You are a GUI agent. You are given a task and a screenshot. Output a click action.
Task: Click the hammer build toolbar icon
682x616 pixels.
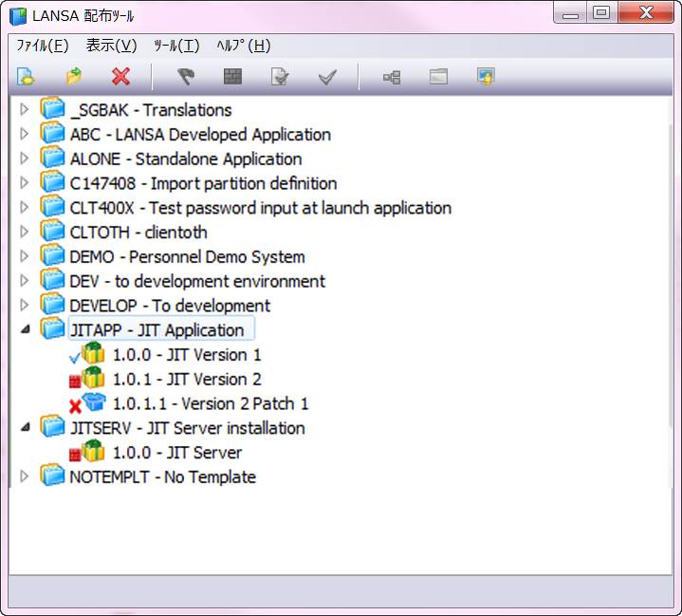(x=186, y=77)
